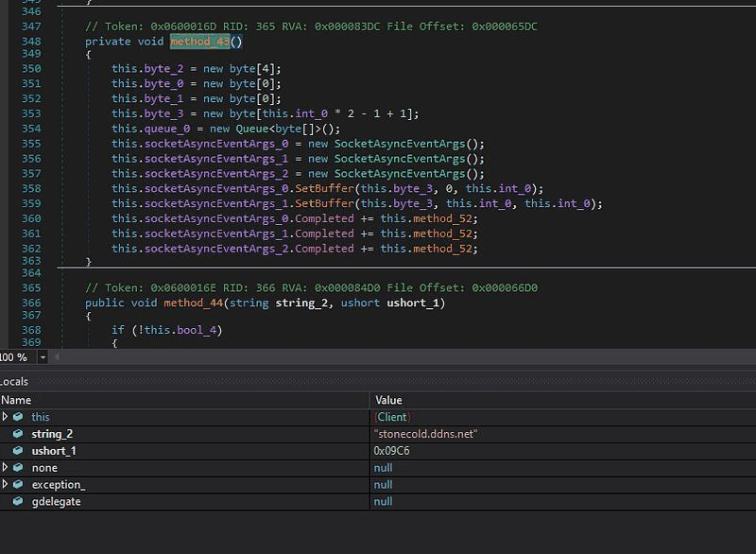Click the Token comment on line 365
756x554 pixels.
pos(311,287)
